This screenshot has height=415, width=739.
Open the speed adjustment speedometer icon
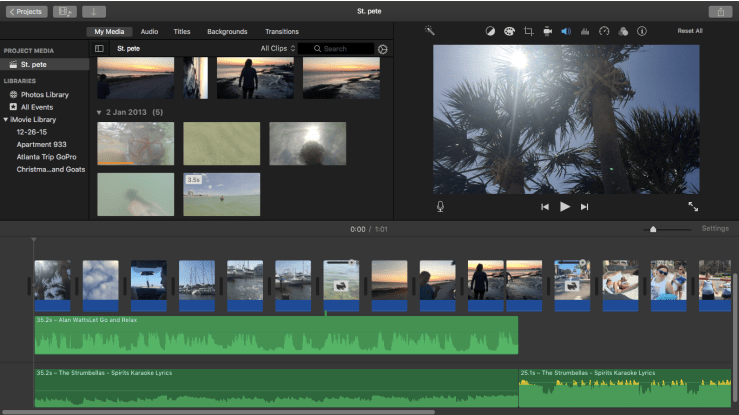click(604, 31)
